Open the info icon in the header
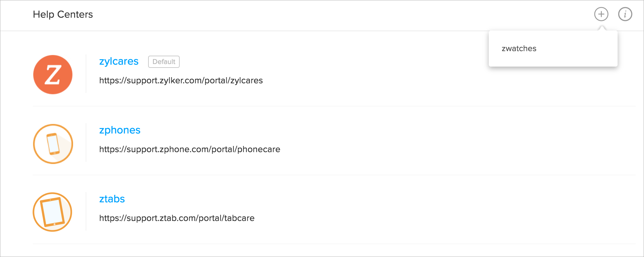This screenshot has height=257, width=644. coord(625,14)
